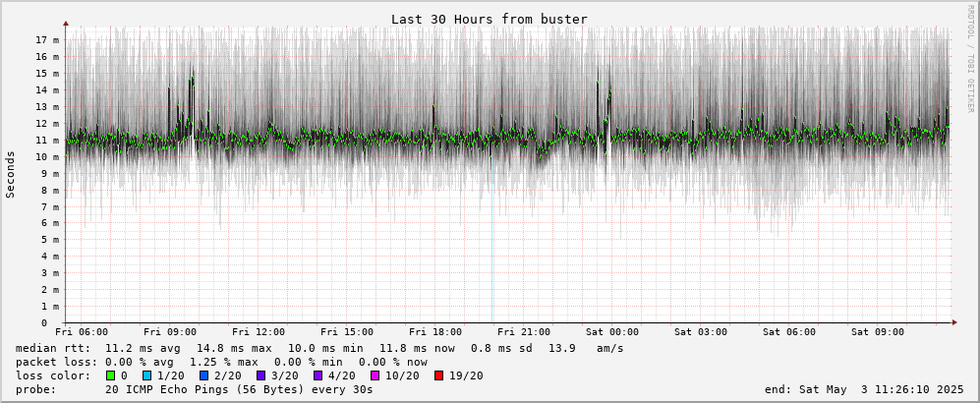
Task: Click the 'packet loss:' label
Action: 56,362
